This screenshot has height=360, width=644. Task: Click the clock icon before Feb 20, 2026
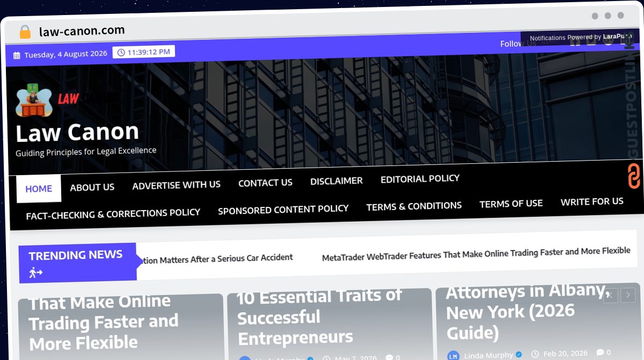(535, 354)
